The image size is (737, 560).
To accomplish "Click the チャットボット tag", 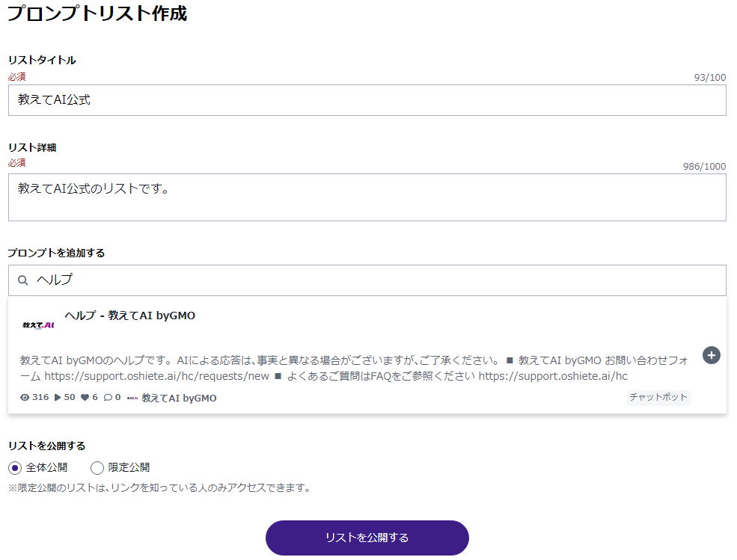I will (x=658, y=398).
